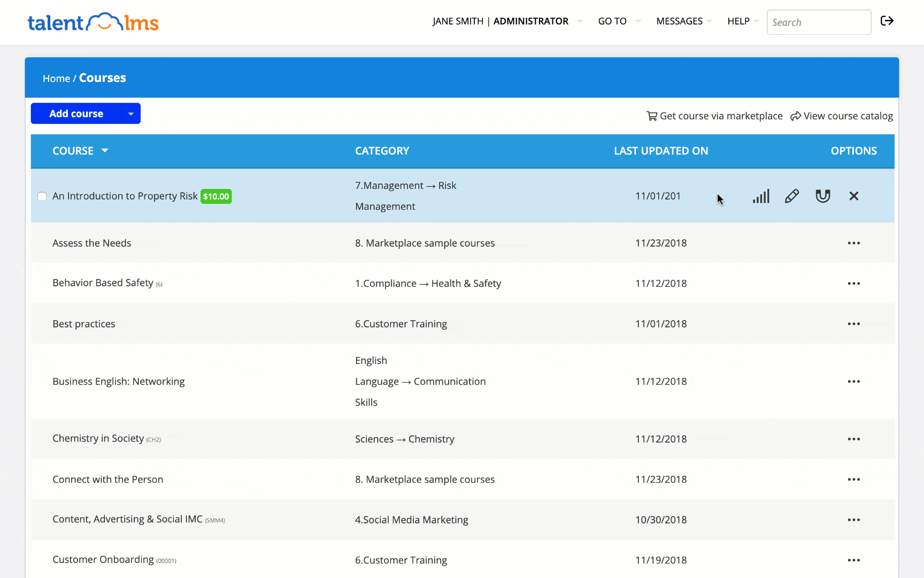Open Best practices course
The width and height of the screenshot is (924, 578).
84,324
